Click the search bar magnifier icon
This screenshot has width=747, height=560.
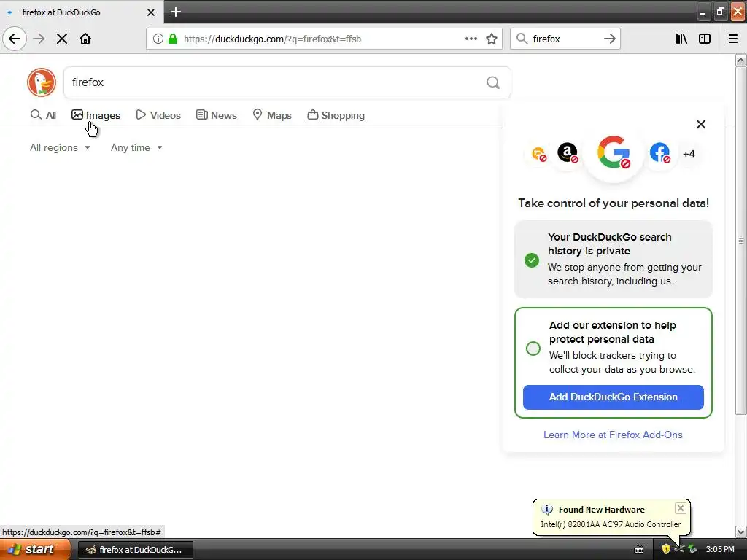point(522,39)
